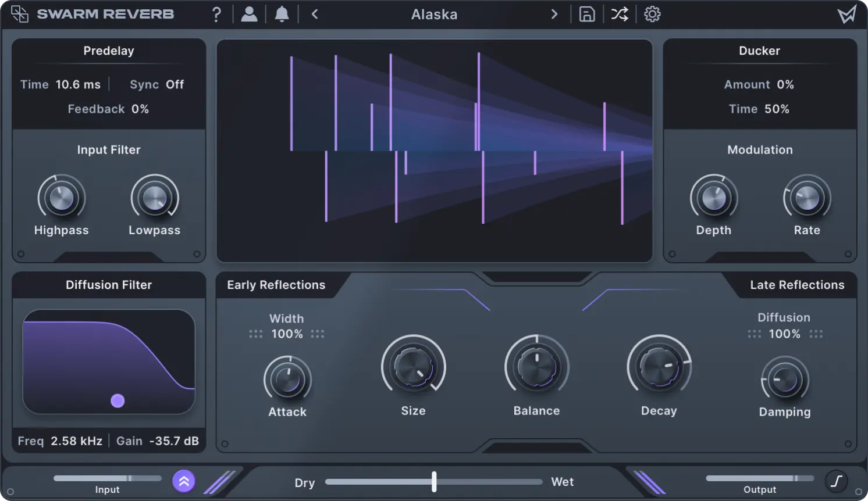Click the Diffusion Filter purple node
868x501 pixels.
[118, 400]
